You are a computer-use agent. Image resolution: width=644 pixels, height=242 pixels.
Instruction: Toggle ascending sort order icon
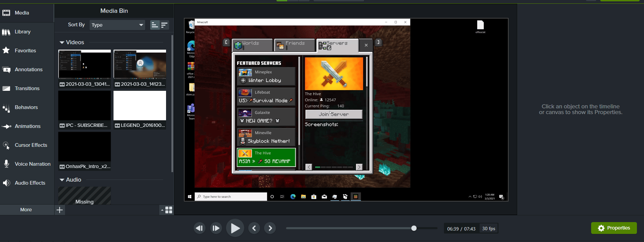click(155, 25)
